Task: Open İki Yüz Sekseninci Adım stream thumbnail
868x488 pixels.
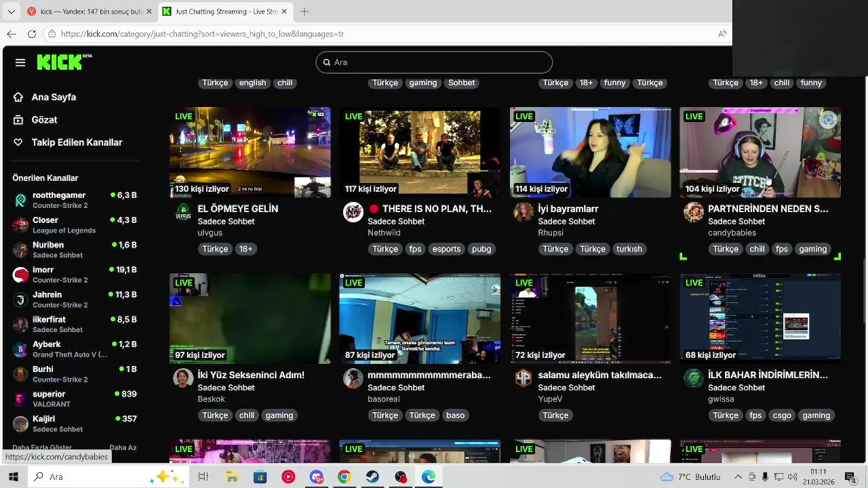Action: point(250,319)
